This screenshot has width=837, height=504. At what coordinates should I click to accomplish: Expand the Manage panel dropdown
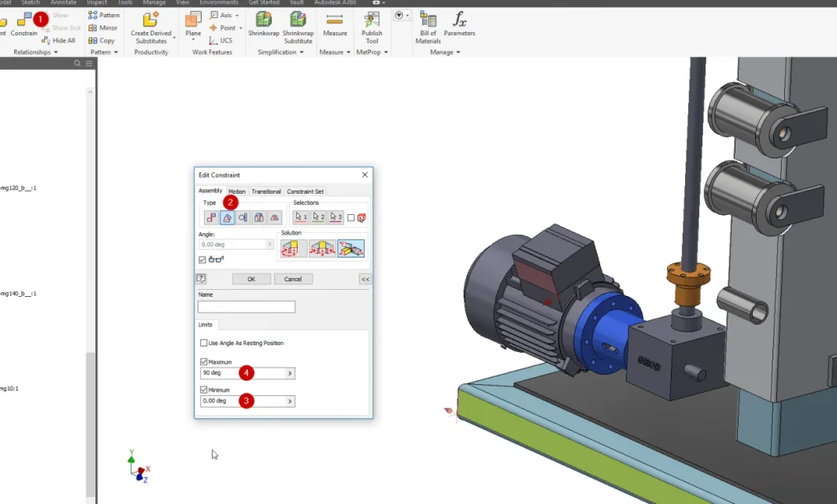(458, 52)
